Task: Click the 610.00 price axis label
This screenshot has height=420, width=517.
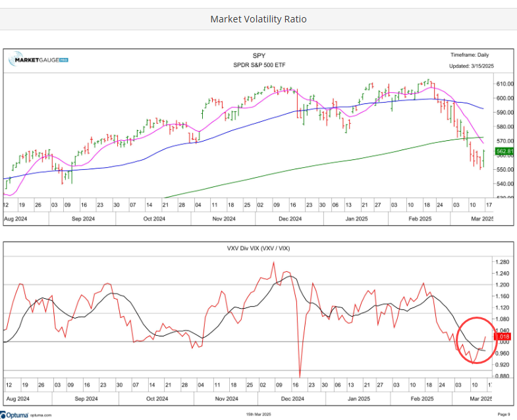Action: click(x=505, y=84)
